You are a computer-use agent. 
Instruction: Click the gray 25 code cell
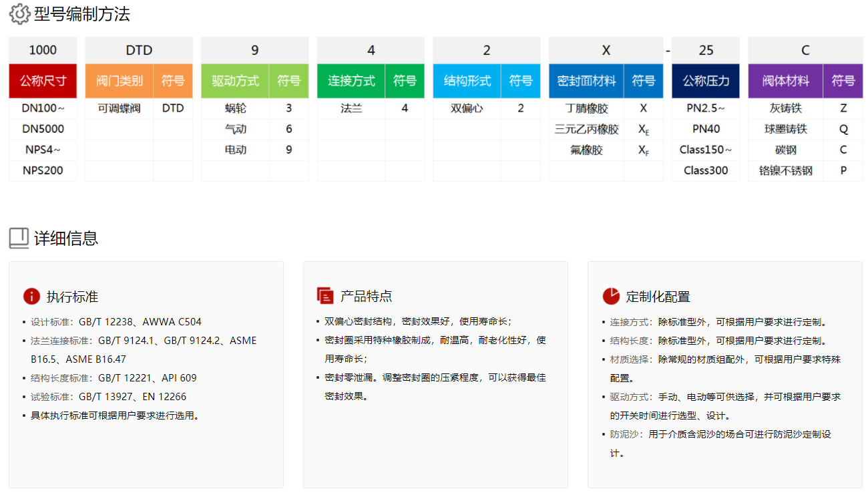tap(706, 50)
